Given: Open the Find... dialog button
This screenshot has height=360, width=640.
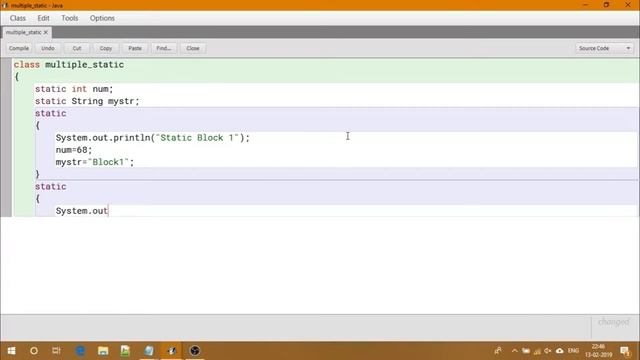Looking at the screenshot, I should (164, 48).
